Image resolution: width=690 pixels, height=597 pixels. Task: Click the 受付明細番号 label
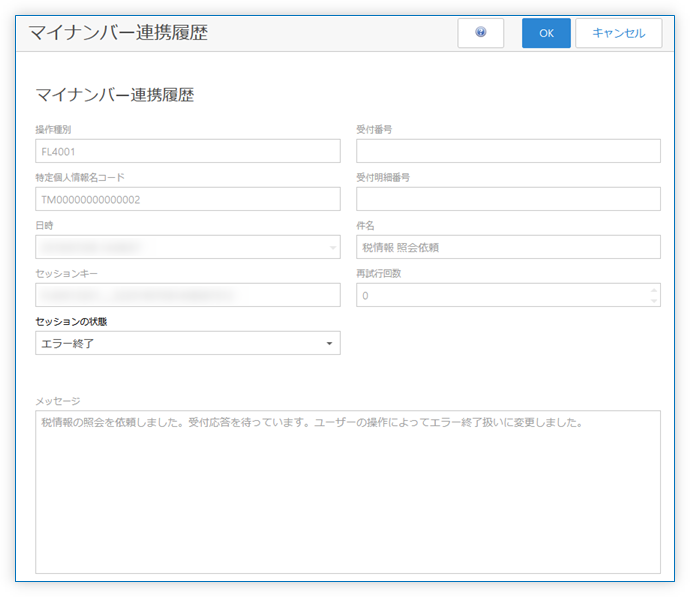383,177
